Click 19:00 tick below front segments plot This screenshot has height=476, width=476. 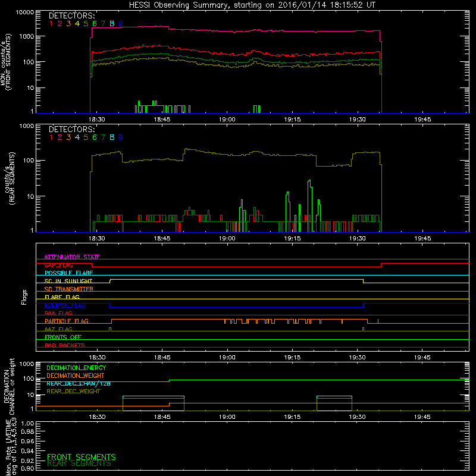227,120
